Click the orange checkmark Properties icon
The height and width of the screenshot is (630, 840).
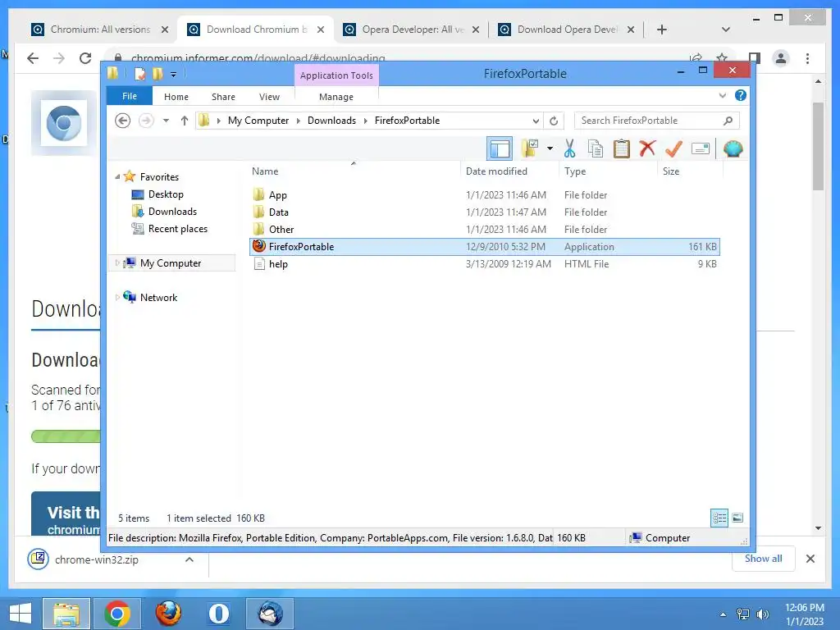pos(673,149)
